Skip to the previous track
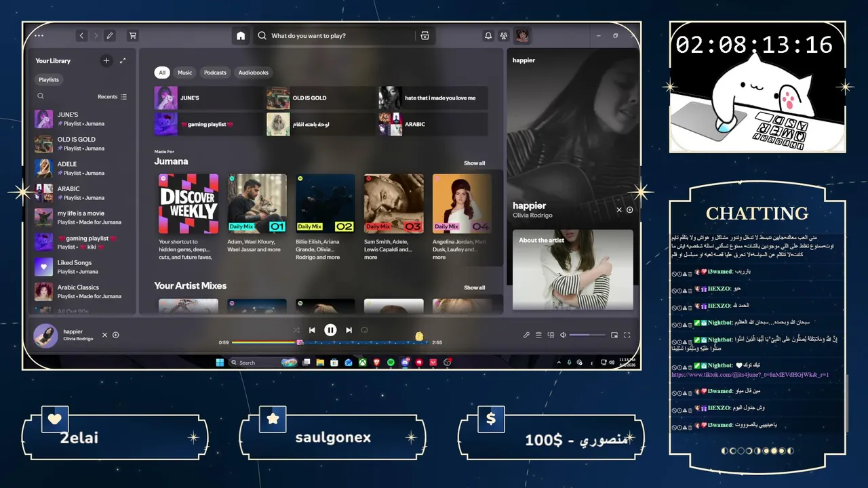The width and height of the screenshot is (868, 488). (x=312, y=330)
